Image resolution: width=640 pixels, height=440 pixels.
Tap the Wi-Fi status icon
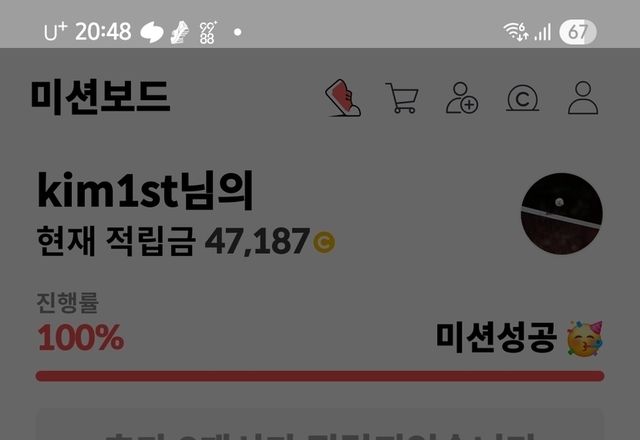click(x=516, y=31)
